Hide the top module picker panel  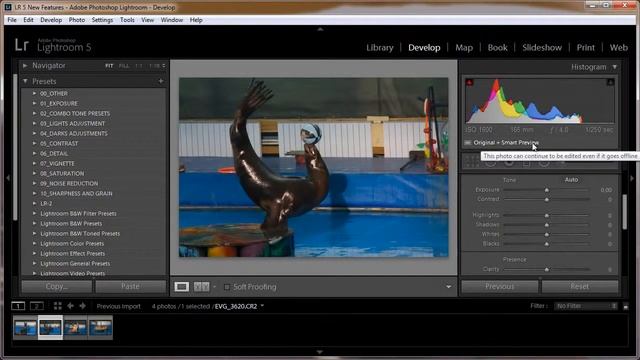click(x=320, y=29)
